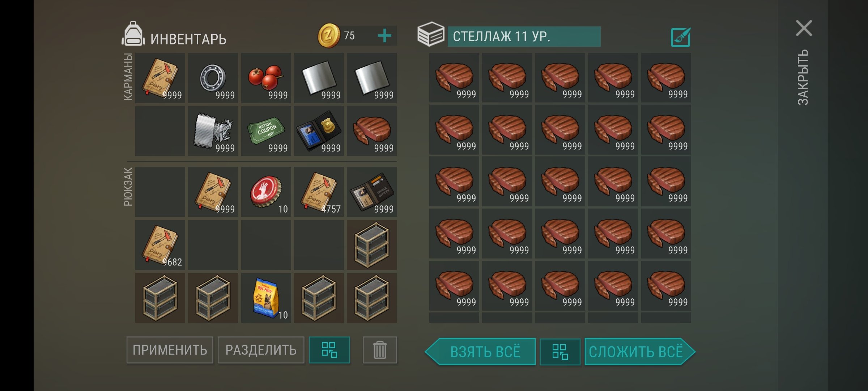The width and height of the screenshot is (868, 391).
Task: Take everything with ВЗЯТЬ ВСЁ
Action: click(x=480, y=352)
